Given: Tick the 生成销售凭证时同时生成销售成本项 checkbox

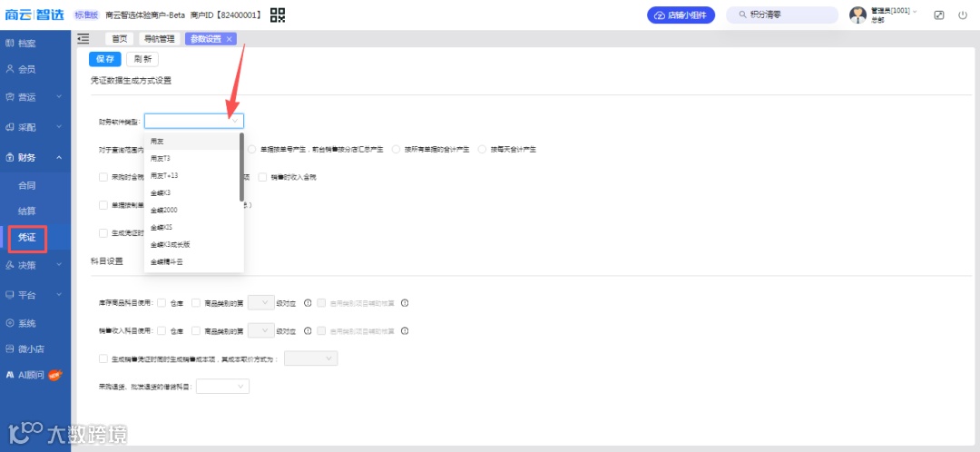Looking at the screenshot, I should click(x=103, y=359).
